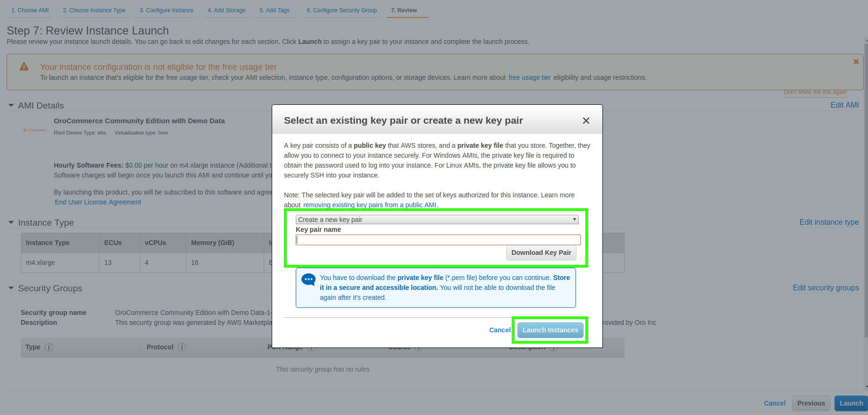Open the End User License Agreement link
This screenshot has height=415, width=868.
[98, 202]
